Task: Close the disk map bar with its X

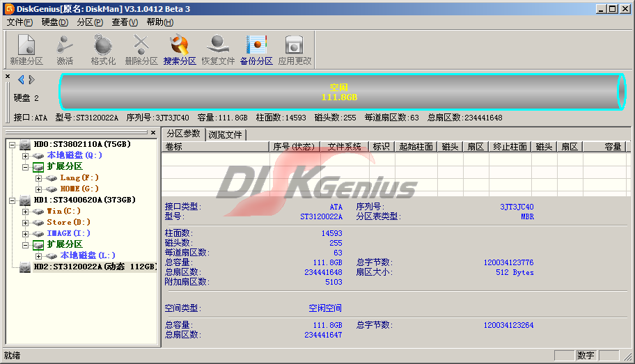Action: click(x=8, y=76)
